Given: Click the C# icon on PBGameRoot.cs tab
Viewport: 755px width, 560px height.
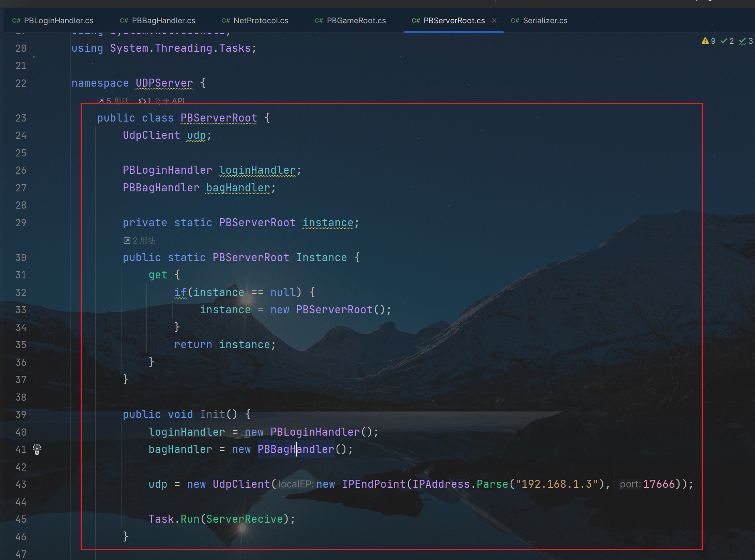Looking at the screenshot, I should [319, 20].
